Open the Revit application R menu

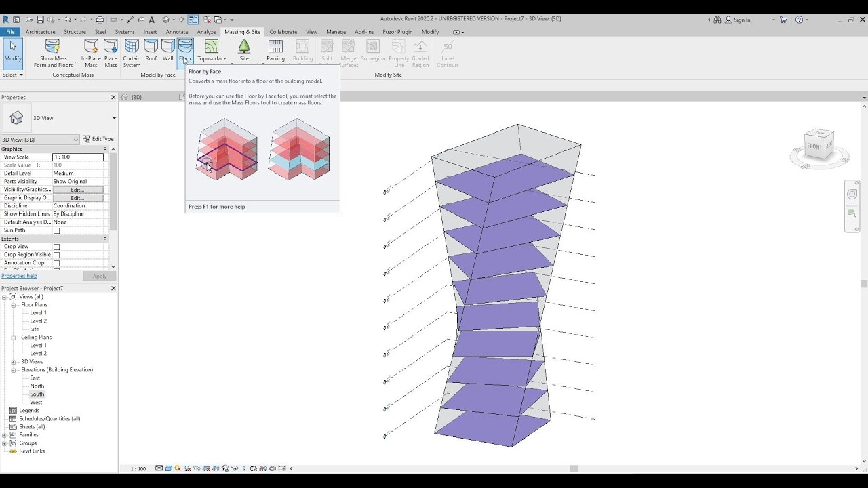click(x=6, y=20)
